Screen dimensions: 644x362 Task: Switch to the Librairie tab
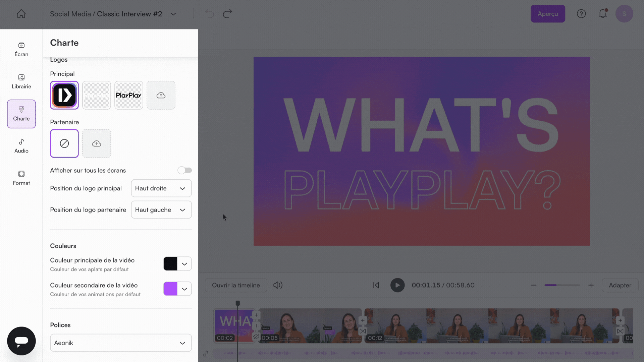tap(21, 81)
